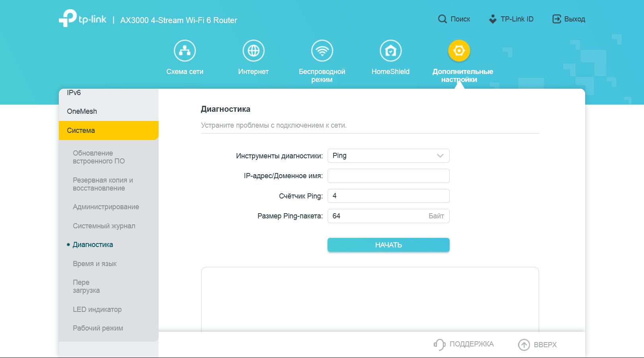Open the Интернет globe icon
This screenshot has height=358, width=644.
click(x=254, y=51)
